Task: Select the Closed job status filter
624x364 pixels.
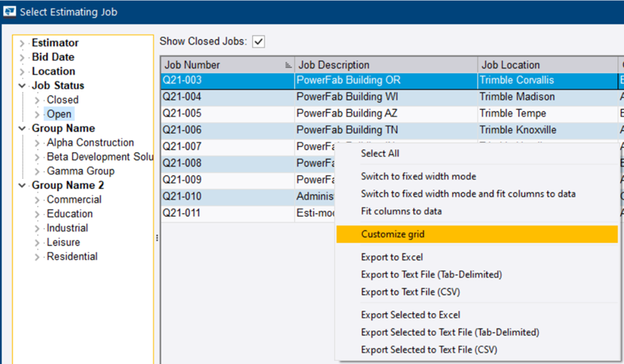Action: pyautogui.click(x=62, y=100)
